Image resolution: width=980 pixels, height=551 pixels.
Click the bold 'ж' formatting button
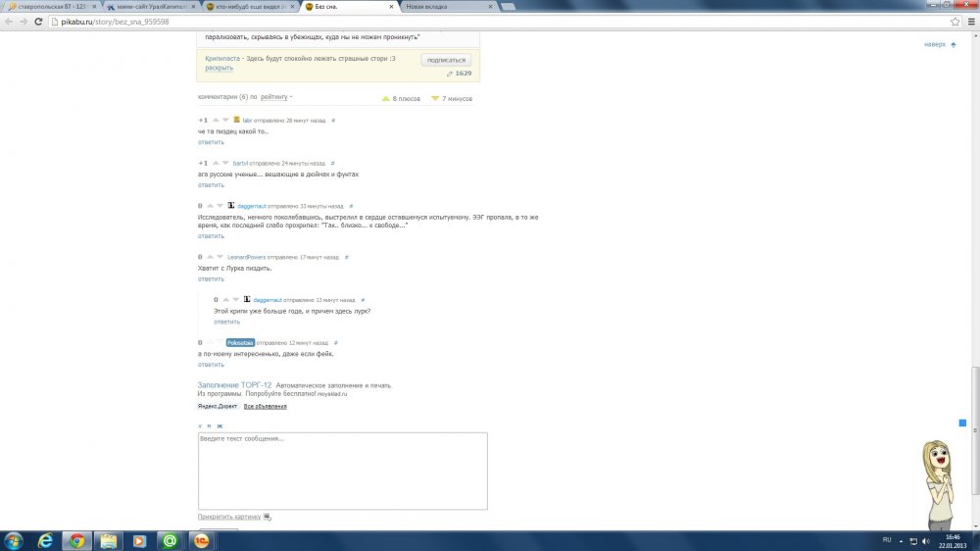coord(220,426)
